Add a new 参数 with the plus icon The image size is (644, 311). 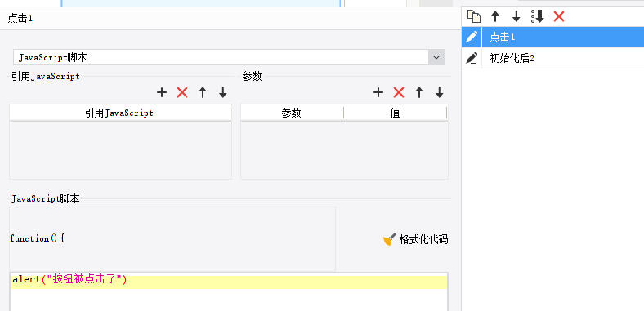coord(378,93)
